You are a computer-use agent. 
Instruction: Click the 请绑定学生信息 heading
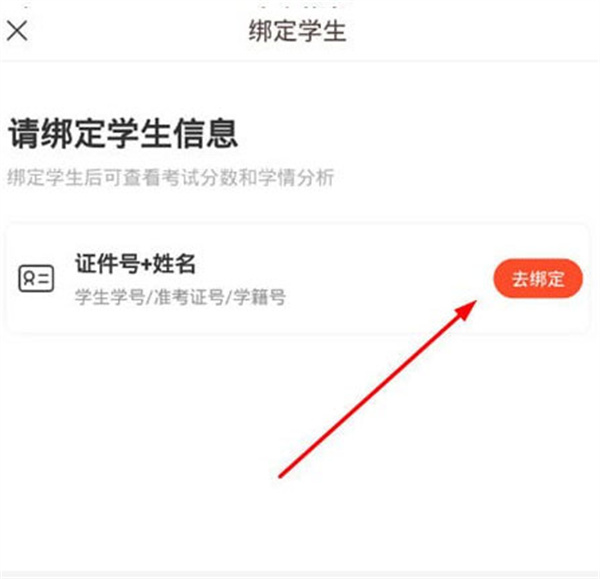(x=123, y=133)
